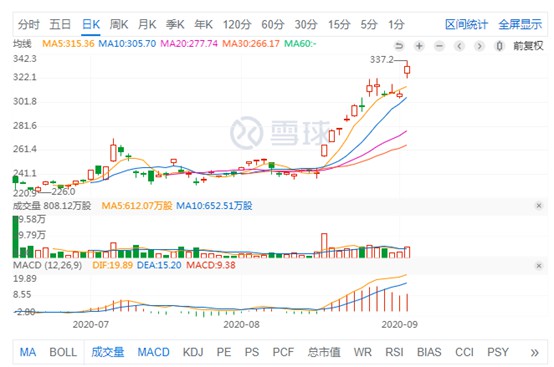Zoom out with the minus icon
This screenshot has height=367, width=554.
pos(439,46)
